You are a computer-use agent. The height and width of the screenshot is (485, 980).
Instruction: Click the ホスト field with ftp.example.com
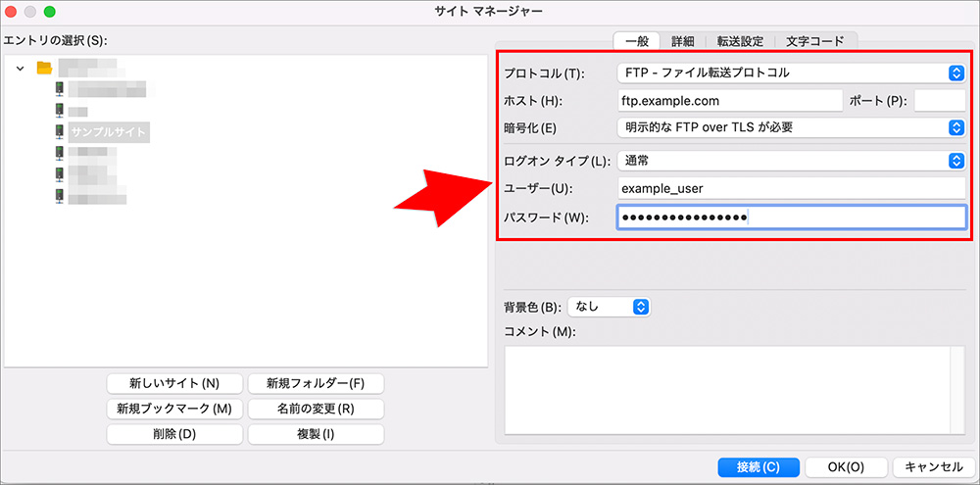[729, 101]
